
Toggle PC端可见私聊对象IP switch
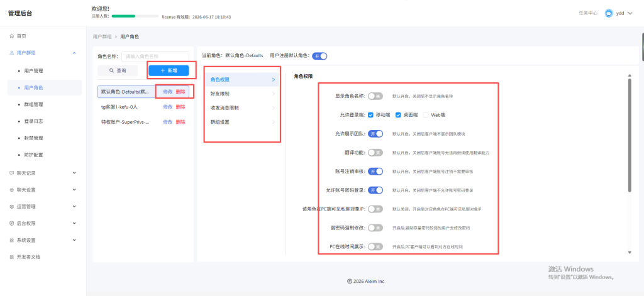click(x=375, y=209)
